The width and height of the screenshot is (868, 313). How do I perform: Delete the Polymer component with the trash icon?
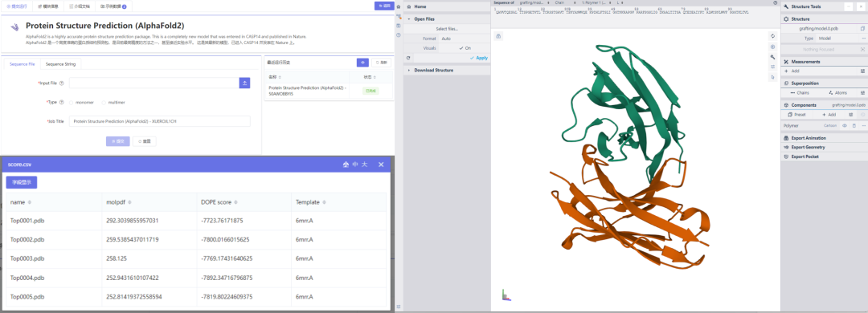pos(854,125)
